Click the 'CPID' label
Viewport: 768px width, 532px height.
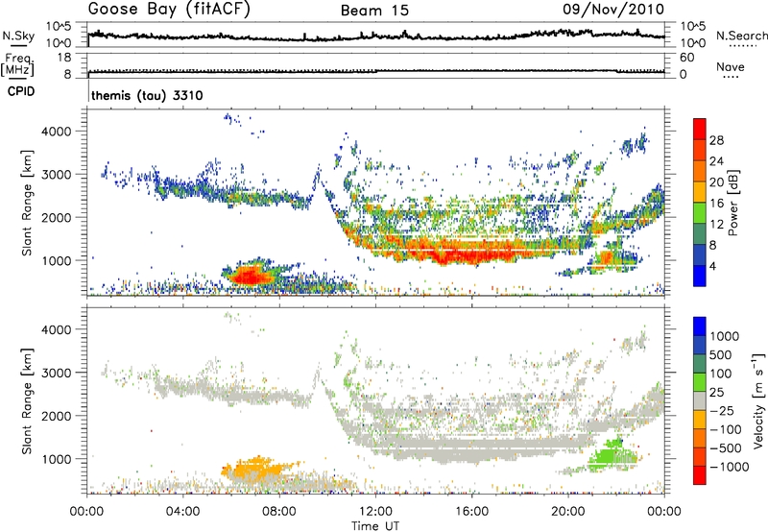[x=21, y=91]
